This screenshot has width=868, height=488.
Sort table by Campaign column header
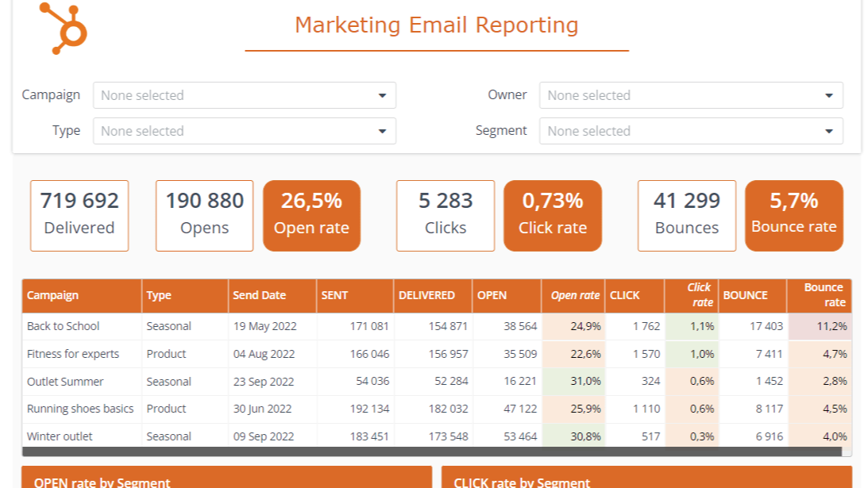tap(53, 295)
